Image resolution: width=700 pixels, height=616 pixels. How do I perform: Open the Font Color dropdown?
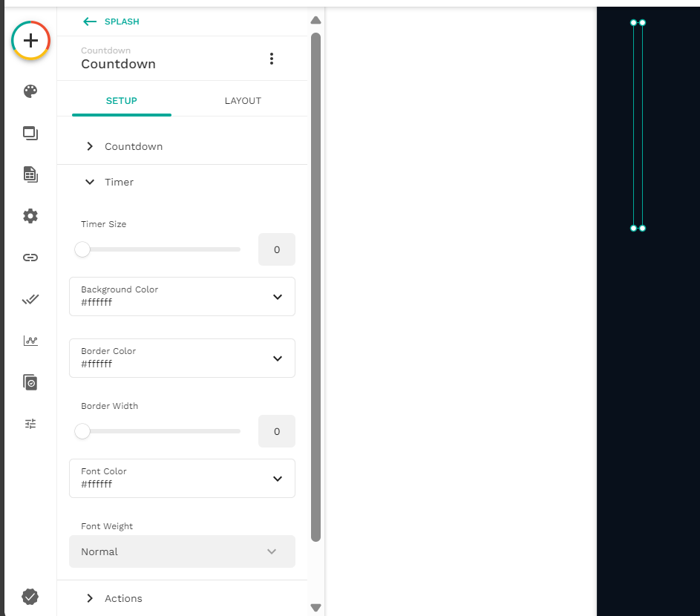[x=182, y=479]
